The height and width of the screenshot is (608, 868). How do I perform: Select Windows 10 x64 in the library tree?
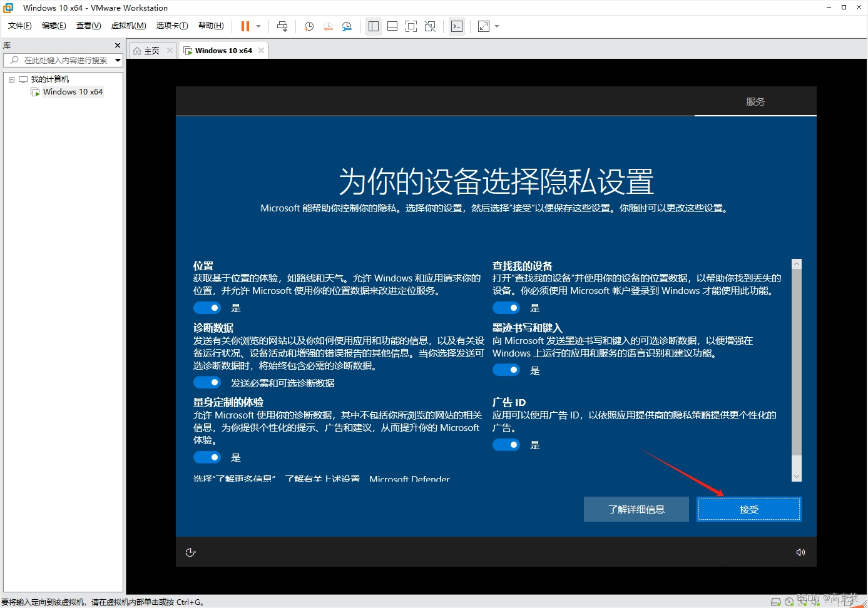click(x=73, y=92)
